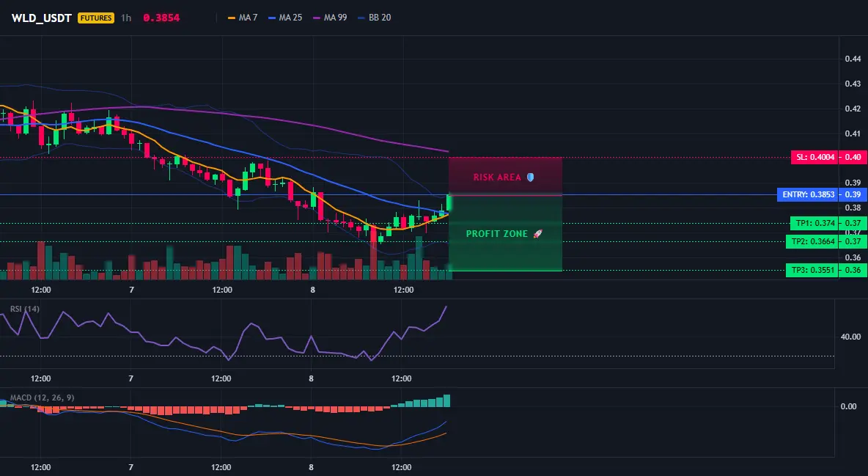Viewport: 868px width, 476px height.
Task: Toggle the MA 99 legend entry
Action: (x=330, y=18)
